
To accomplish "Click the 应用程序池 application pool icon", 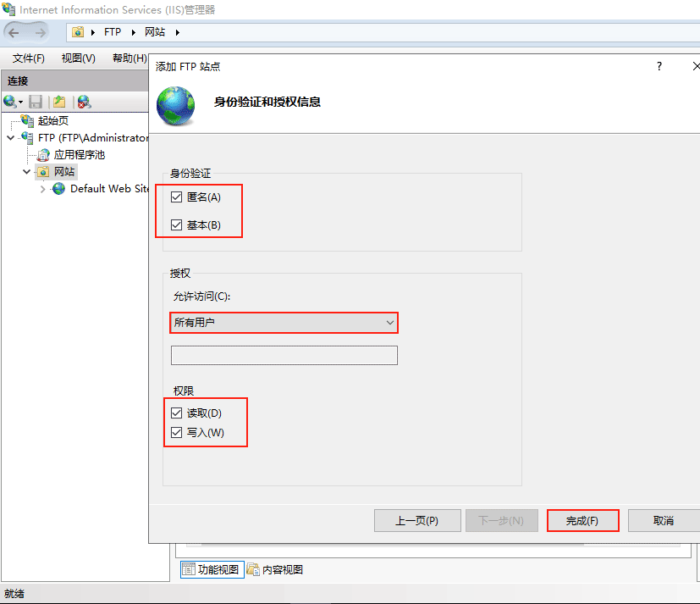I will click(43, 155).
